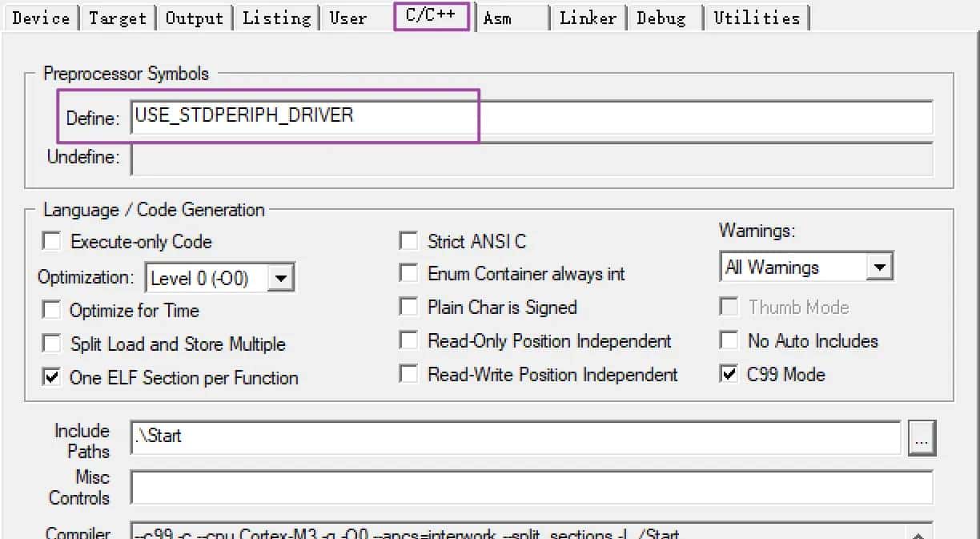Select the Utilities tab

pyautogui.click(x=756, y=18)
